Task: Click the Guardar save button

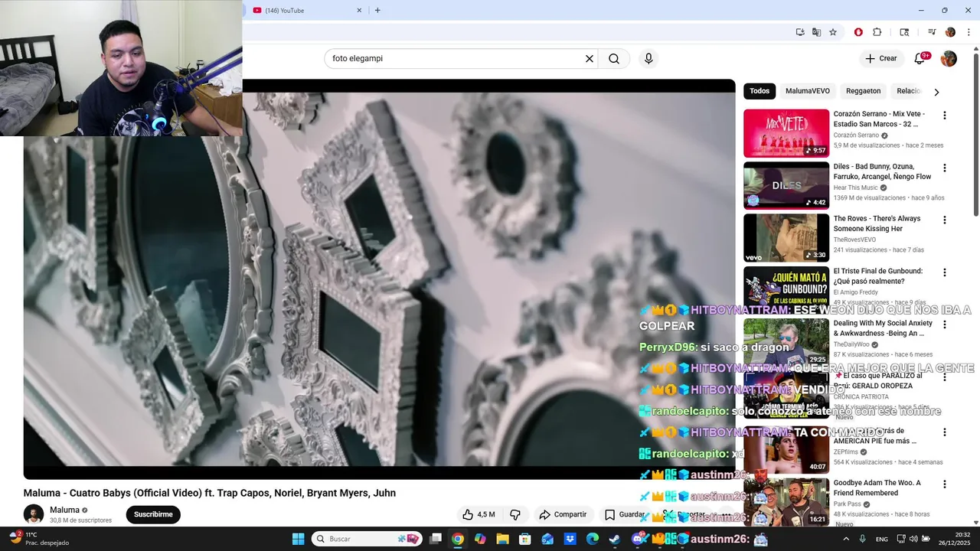Action: tap(626, 514)
